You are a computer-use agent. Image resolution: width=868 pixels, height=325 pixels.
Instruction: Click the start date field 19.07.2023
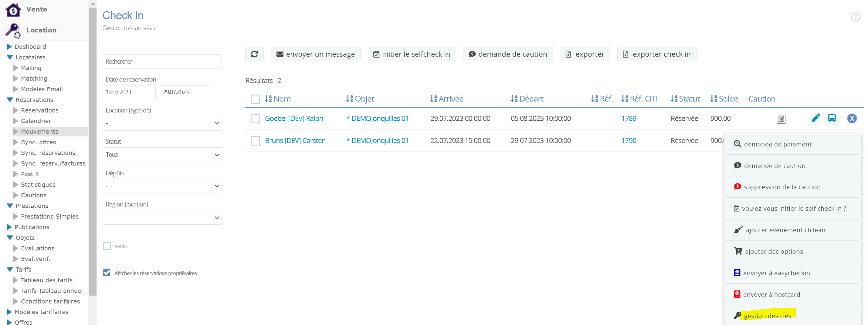click(x=129, y=92)
